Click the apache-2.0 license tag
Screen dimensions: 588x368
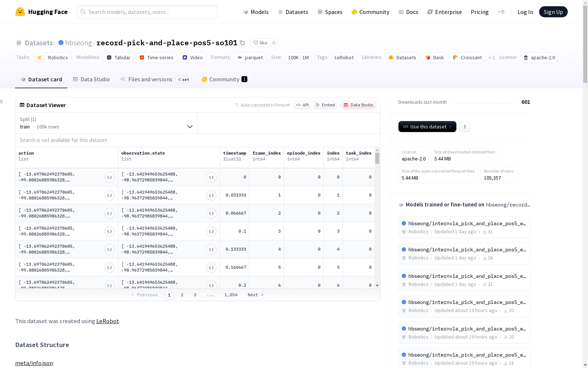pos(539,57)
